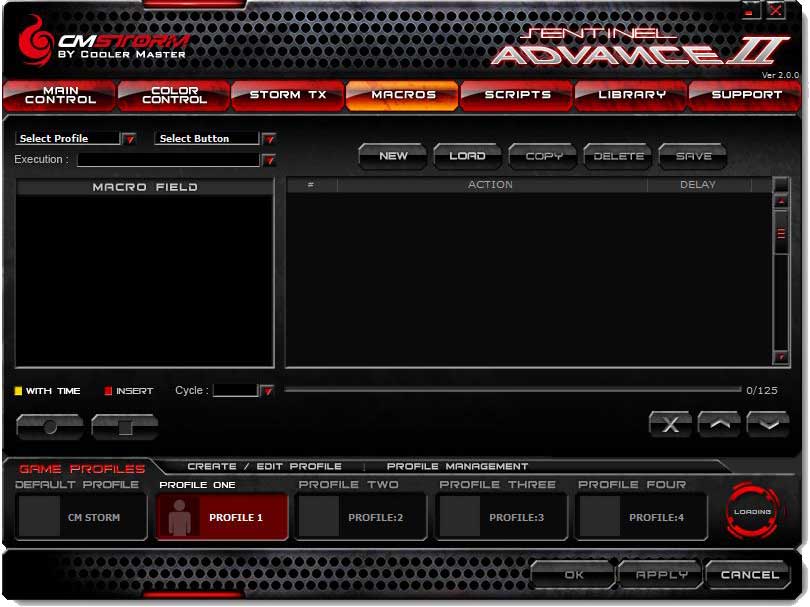Open Create / Edit Profile section
The height and width of the screenshot is (607, 810).
(x=264, y=466)
